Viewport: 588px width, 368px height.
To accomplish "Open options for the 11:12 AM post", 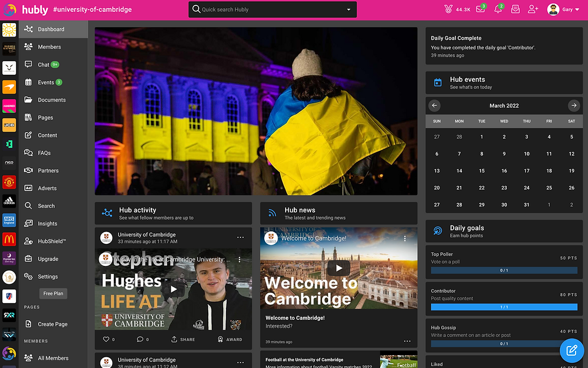I will pyautogui.click(x=241, y=363).
